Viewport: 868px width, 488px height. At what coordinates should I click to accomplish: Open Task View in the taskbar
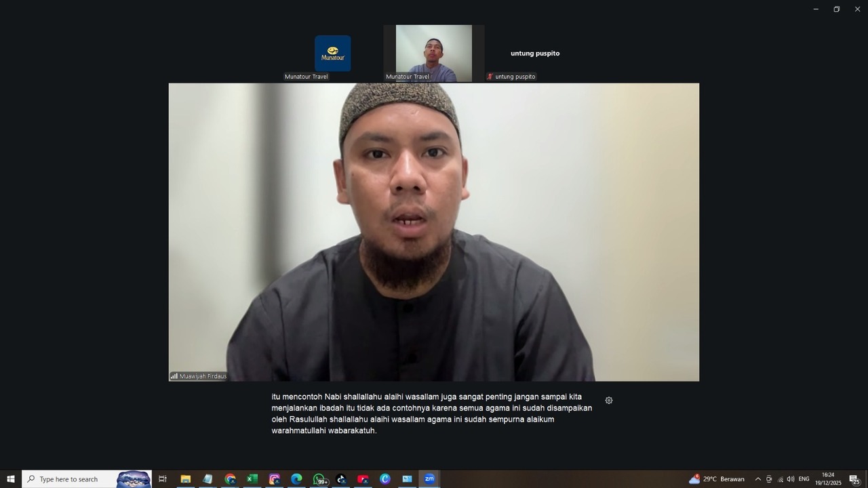coord(163,479)
